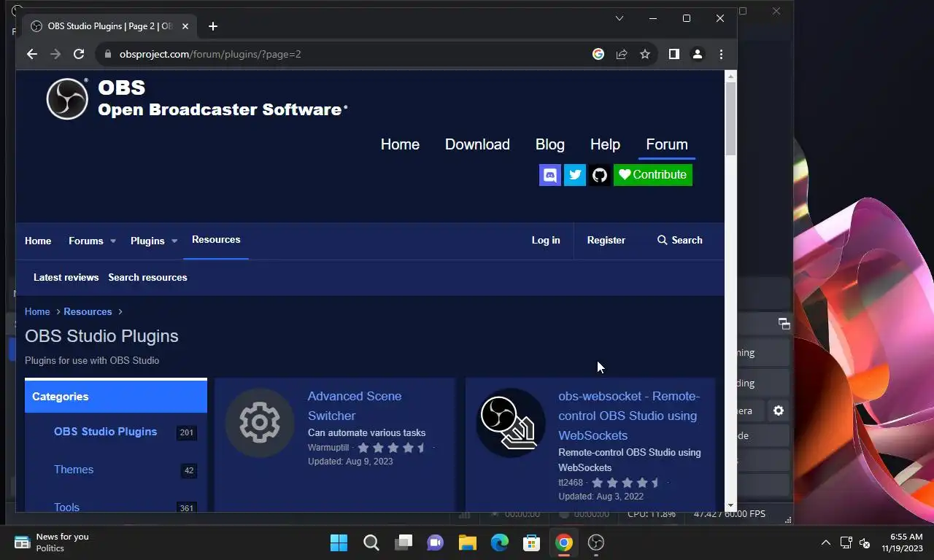Select the Themes category

[74, 470]
